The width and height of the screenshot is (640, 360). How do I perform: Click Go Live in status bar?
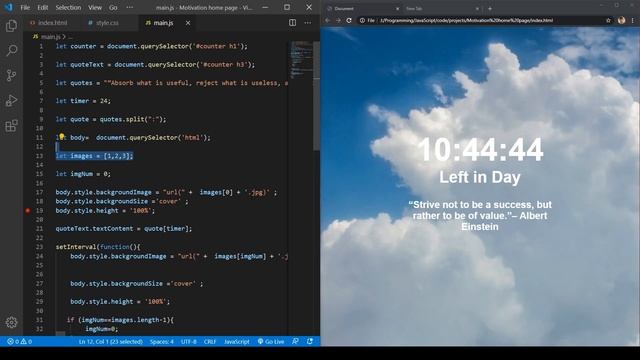coord(271,342)
